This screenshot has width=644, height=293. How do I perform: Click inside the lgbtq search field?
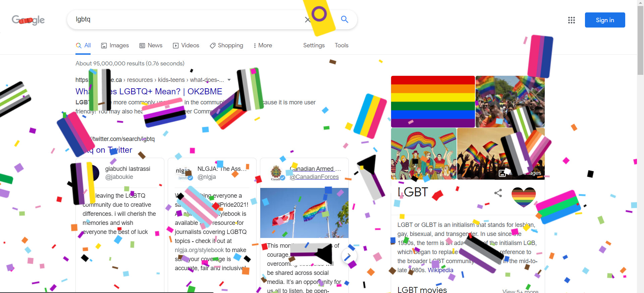[x=188, y=19]
